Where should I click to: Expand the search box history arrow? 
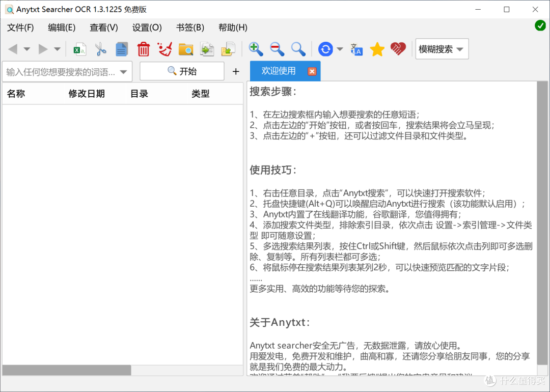click(x=123, y=72)
